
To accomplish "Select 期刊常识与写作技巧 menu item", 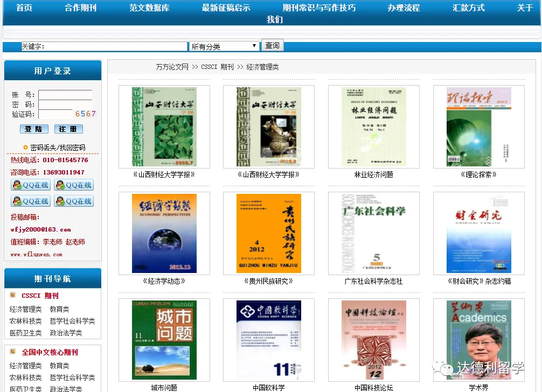I will pyautogui.click(x=319, y=8).
